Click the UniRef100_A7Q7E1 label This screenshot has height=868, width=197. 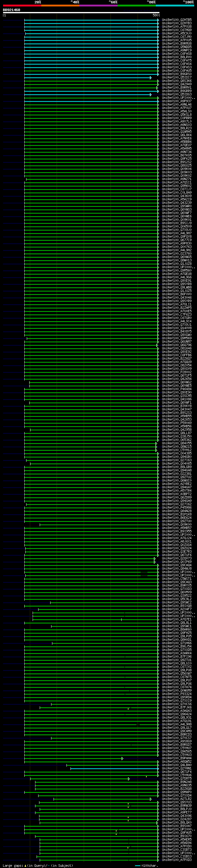[177, 620]
